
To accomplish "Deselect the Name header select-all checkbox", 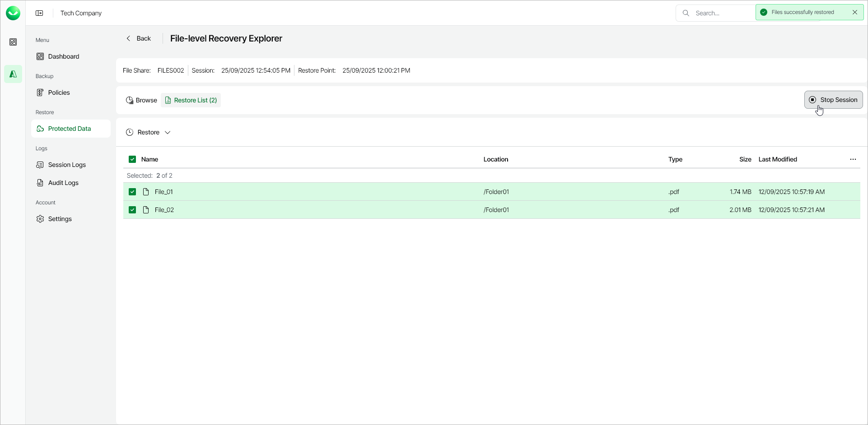I will click(132, 159).
